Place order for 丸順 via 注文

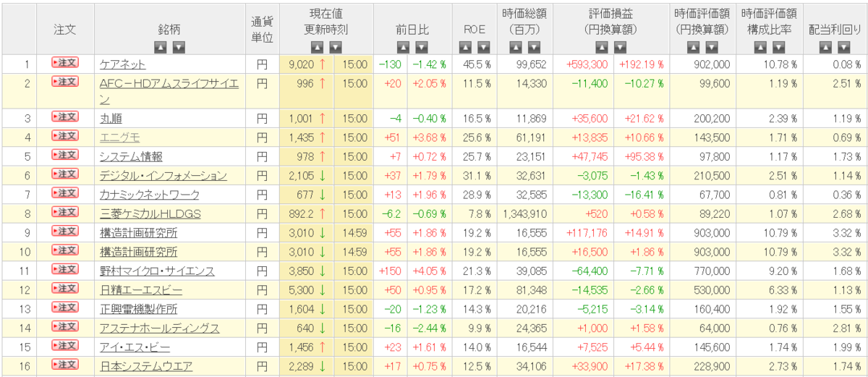[x=65, y=117]
